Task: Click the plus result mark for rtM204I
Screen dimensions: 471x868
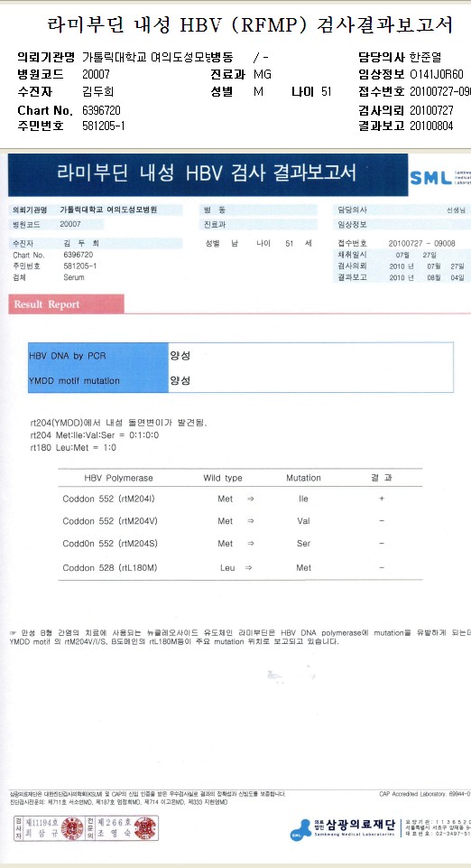Action: click(x=382, y=499)
